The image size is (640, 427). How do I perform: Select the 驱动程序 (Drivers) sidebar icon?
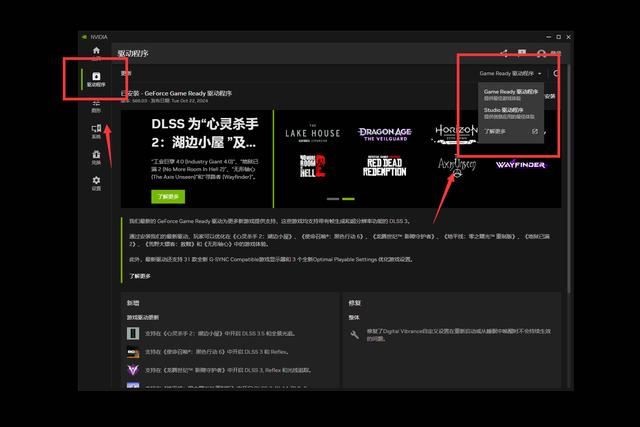point(96,78)
